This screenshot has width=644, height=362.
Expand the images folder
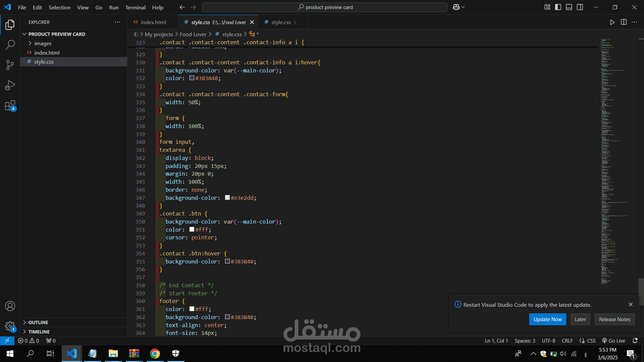(43, 43)
